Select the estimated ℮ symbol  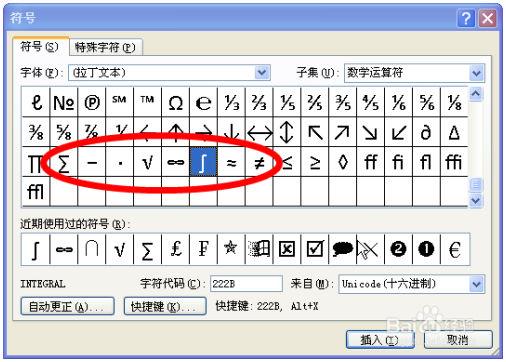pyautogui.click(x=203, y=102)
